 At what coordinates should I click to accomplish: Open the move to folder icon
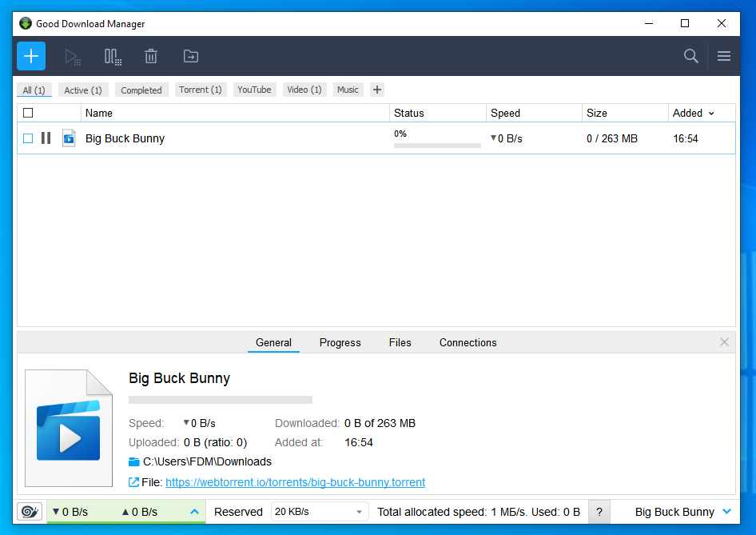[190, 56]
